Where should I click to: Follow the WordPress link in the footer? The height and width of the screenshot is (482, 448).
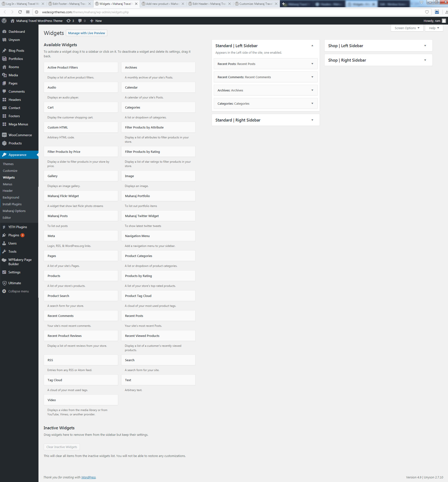[x=88, y=477]
